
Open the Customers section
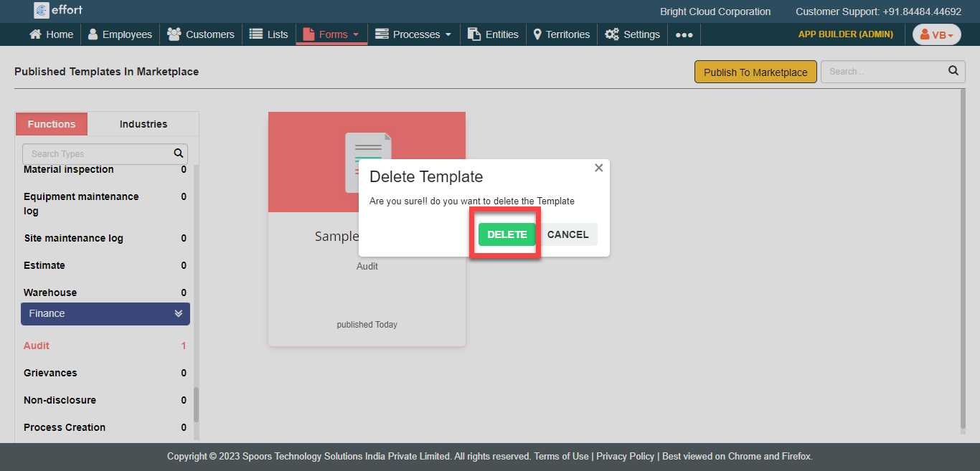200,34
